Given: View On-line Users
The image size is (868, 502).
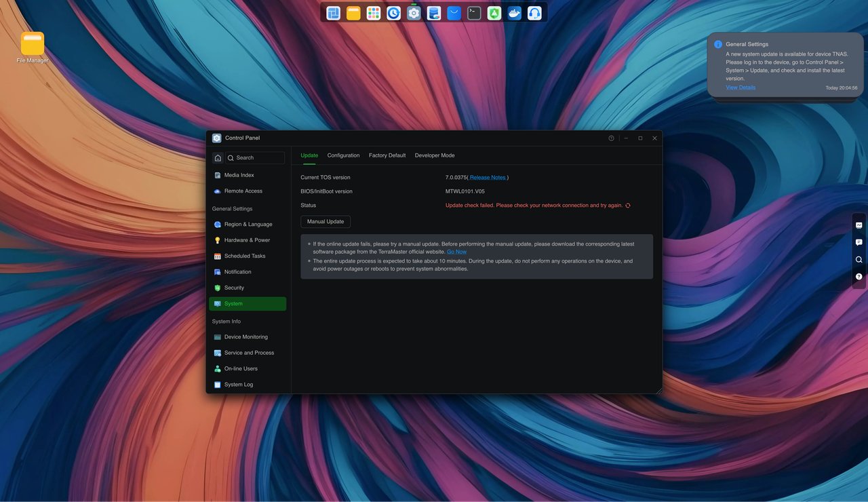Looking at the screenshot, I should click(x=248, y=369).
